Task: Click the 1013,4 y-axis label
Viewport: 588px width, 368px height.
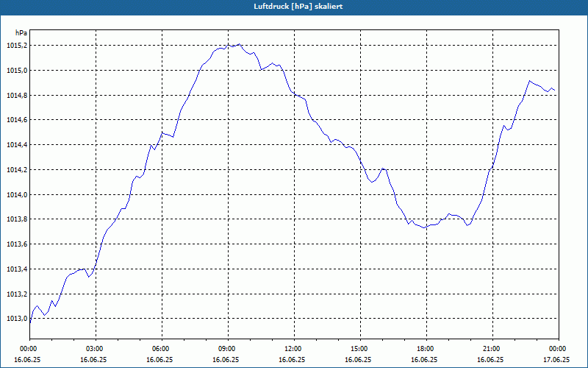Action: 17,269
